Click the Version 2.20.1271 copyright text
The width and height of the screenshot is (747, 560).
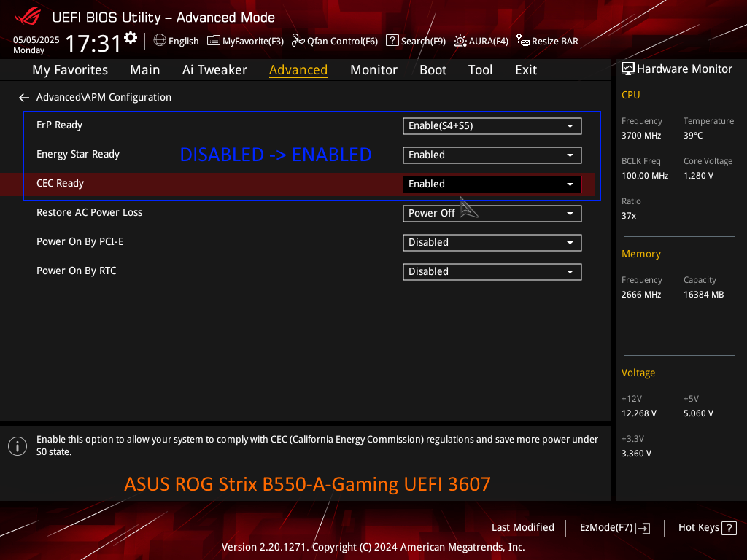click(x=373, y=547)
